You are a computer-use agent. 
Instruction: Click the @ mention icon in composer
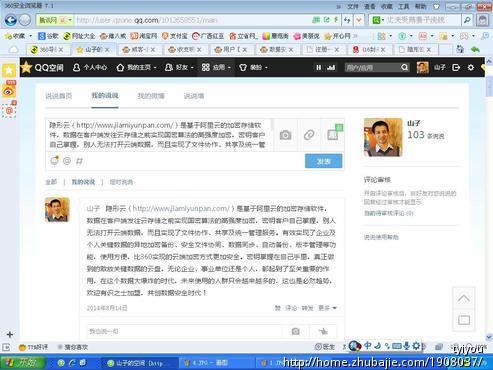coord(67,161)
